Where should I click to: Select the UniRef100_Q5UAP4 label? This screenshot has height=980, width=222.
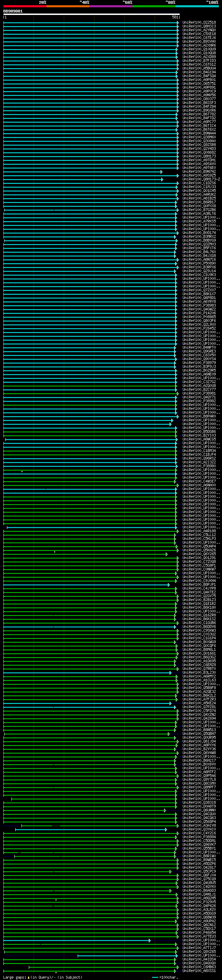click(x=199, y=546)
